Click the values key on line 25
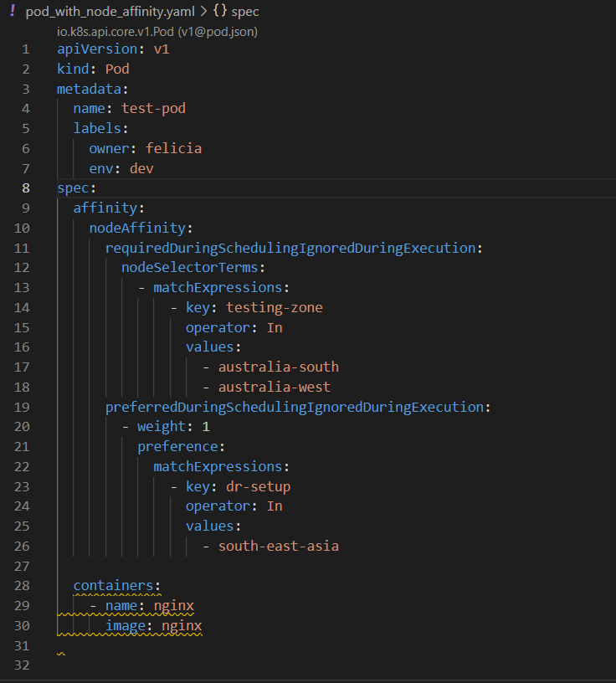The height and width of the screenshot is (683, 616). [210, 526]
